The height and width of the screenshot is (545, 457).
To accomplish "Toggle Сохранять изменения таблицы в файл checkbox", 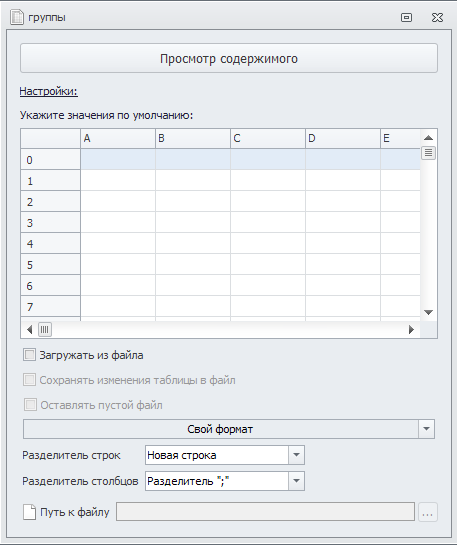I will point(29,380).
